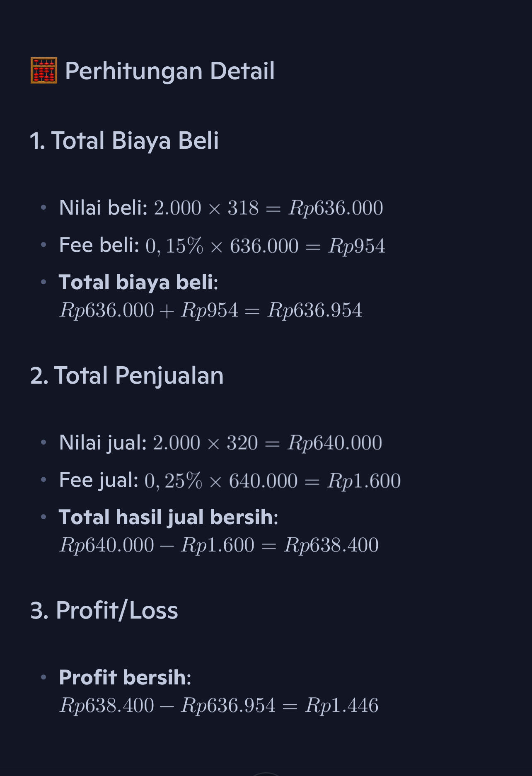Click the 0,25% percentage in Fee jual
The height and width of the screenshot is (776, 532).
(x=173, y=481)
